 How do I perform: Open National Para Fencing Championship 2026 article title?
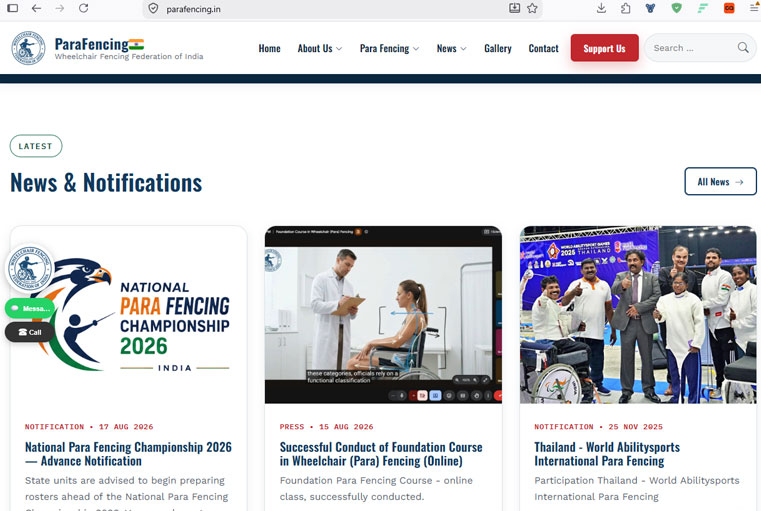[x=128, y=454]
